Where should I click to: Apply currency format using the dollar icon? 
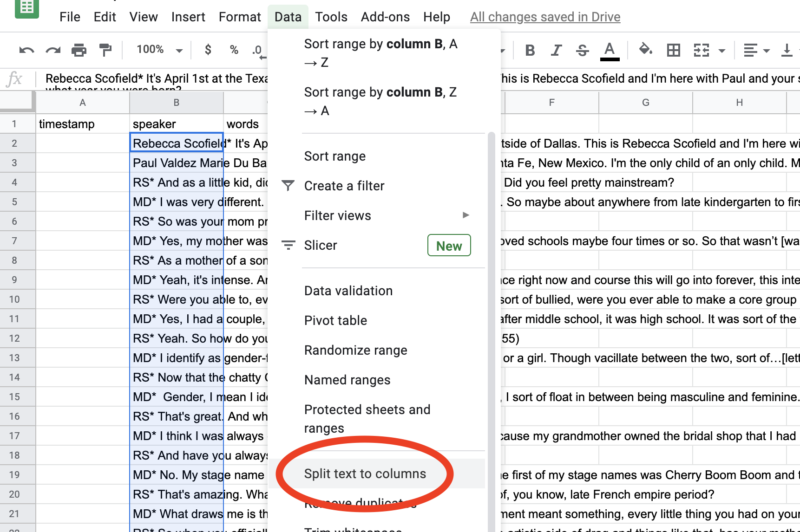point(208,50)
